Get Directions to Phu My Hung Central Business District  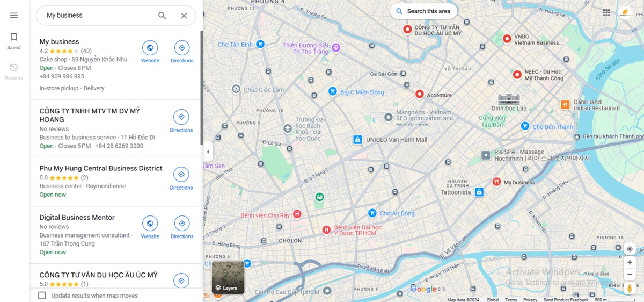[181, 179]
